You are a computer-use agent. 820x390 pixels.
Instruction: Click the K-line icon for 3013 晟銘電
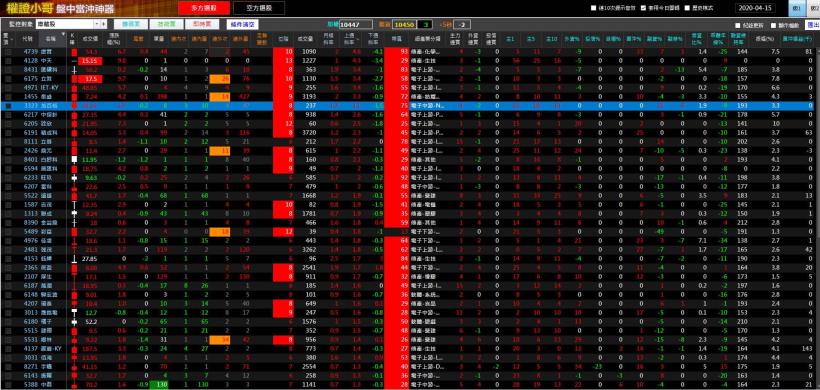pos(73,312)
